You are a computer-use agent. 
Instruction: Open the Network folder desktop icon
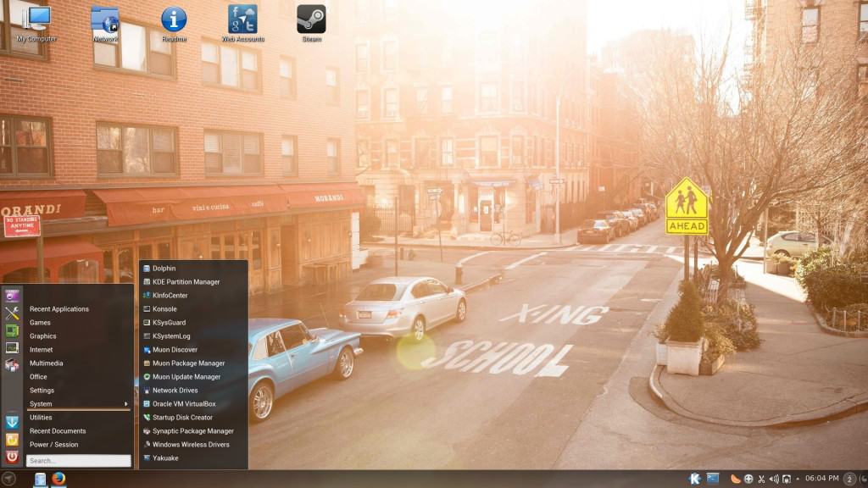point(105,20)
